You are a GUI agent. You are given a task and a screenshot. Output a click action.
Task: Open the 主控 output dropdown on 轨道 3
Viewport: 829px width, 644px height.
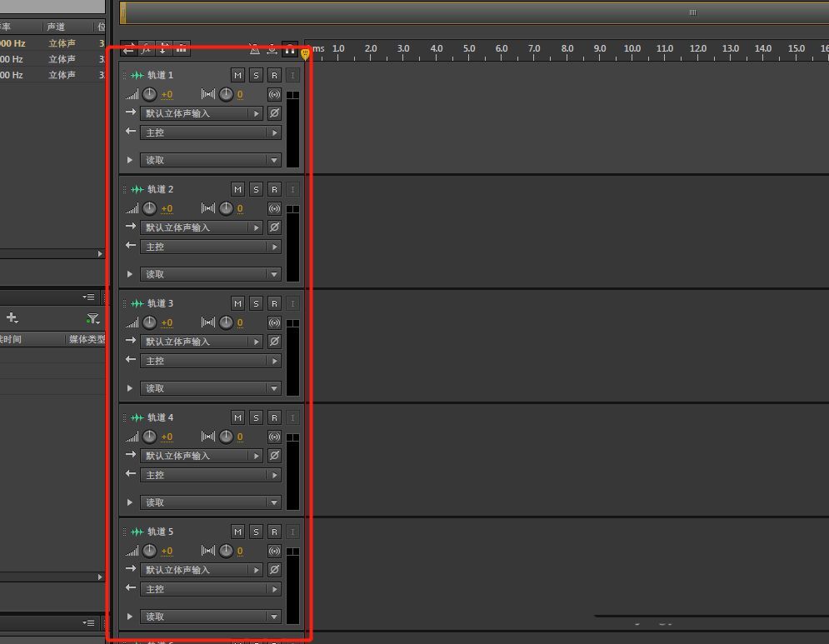pos(274,361)
